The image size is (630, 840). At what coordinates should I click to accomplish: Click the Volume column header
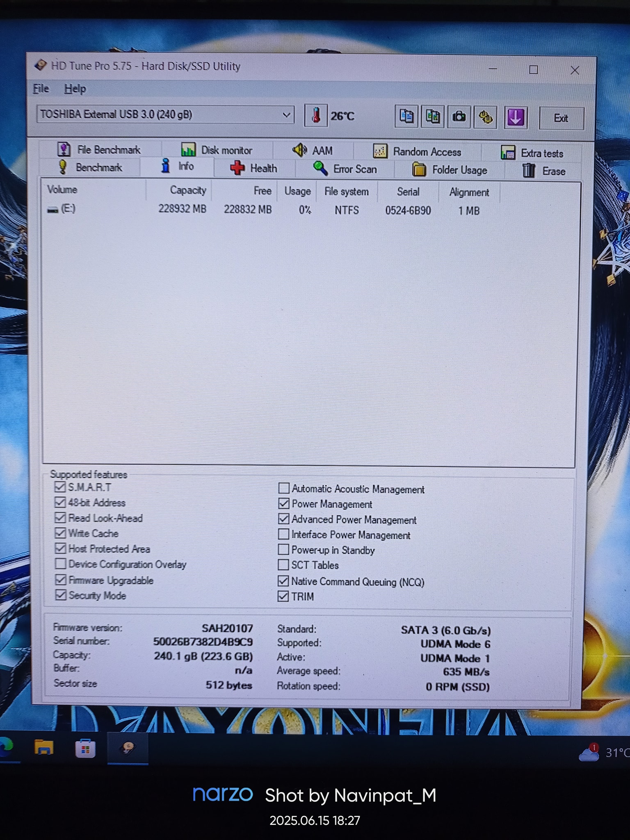94,189
